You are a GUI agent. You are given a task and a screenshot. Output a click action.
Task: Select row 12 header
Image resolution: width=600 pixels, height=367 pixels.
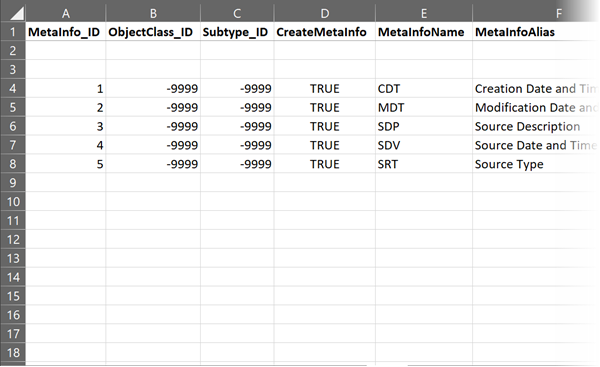click(13, 239)
